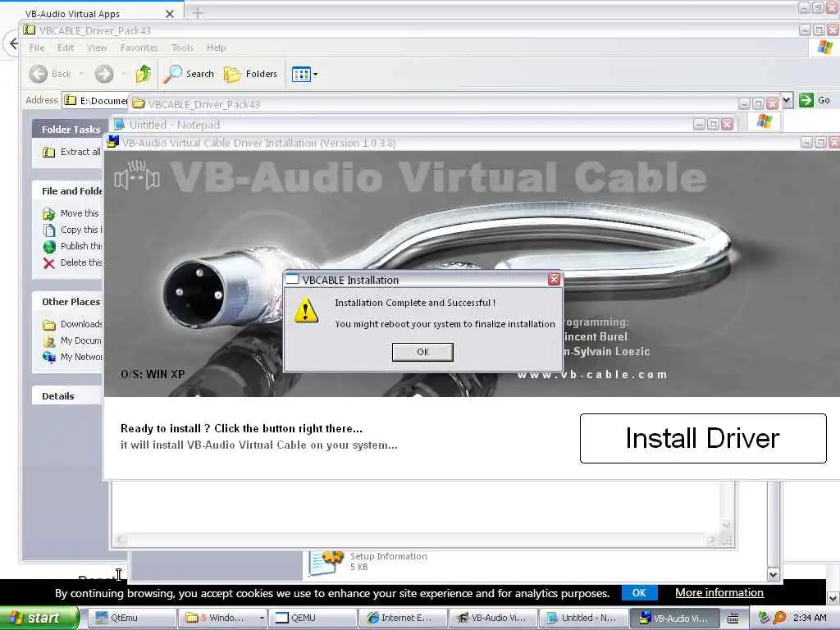Click the Notepad title bar icon
This screenshot has width=840, height=630.
click(x=120, y=125)
